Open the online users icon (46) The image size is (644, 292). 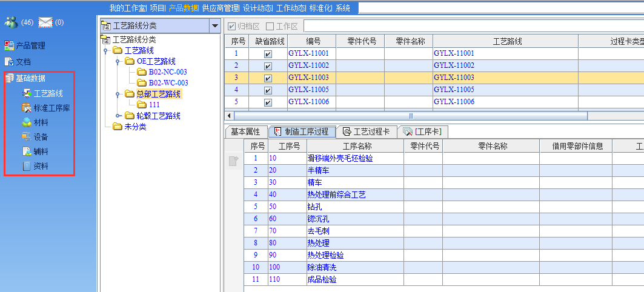pos(11,22)
